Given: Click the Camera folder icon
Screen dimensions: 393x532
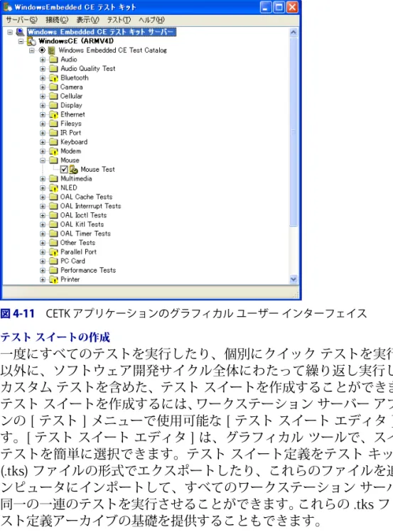Looking at the screenshot, I should [53, 87].
